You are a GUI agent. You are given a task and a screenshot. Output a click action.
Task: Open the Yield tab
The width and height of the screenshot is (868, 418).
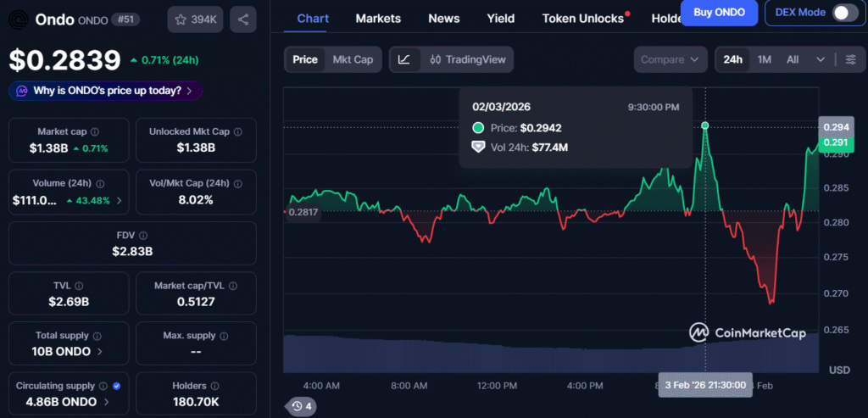(500, 19)
